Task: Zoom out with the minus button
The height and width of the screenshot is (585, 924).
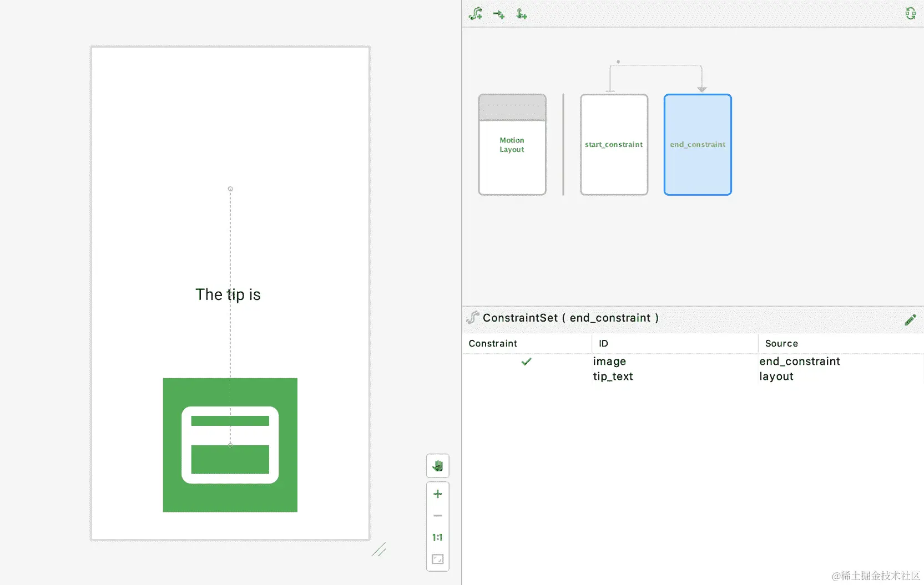Action: pyautogui.click(x=438, y=516)
